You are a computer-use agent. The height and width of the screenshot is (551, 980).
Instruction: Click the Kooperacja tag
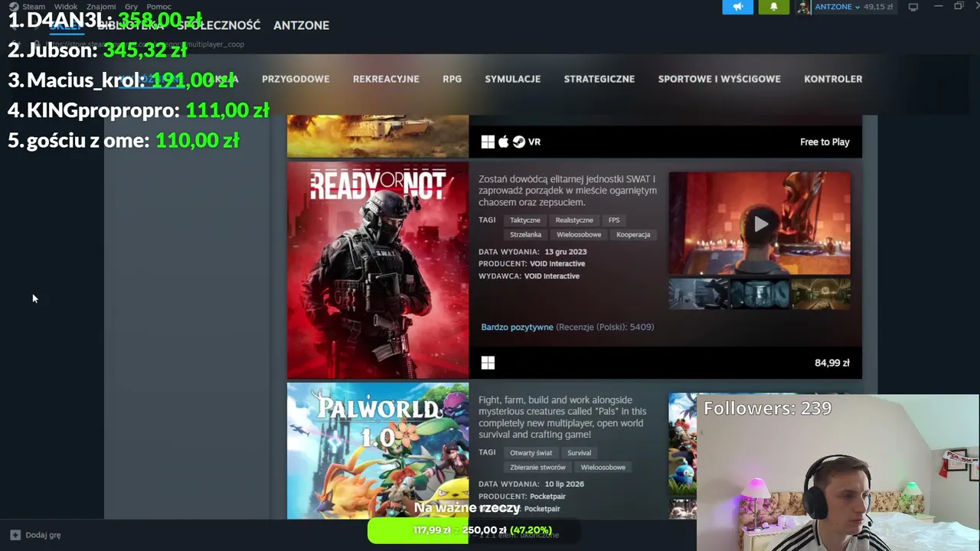633,235
